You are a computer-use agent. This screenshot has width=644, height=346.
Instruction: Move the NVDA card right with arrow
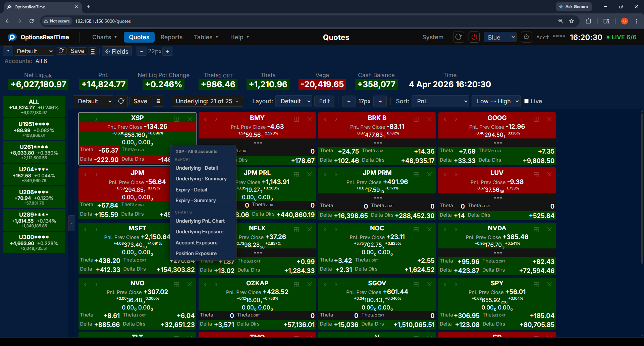tap(456, 229)
